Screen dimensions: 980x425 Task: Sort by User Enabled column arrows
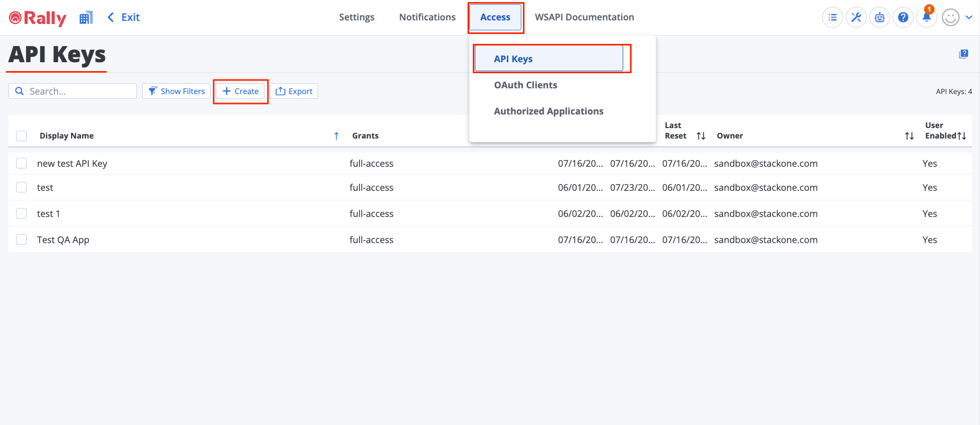pyautogui.click(x=962, y=136)
